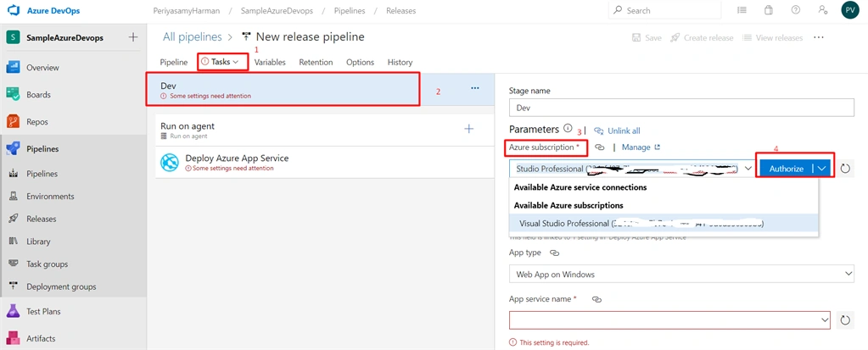
Task: Click the link icon beside App service name
Action: coord(596,299)
